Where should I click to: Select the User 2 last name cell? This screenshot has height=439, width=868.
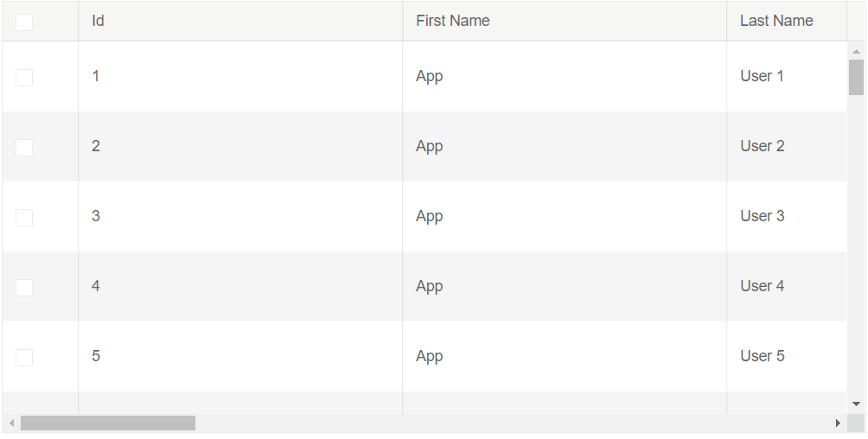tap(762, 146)
